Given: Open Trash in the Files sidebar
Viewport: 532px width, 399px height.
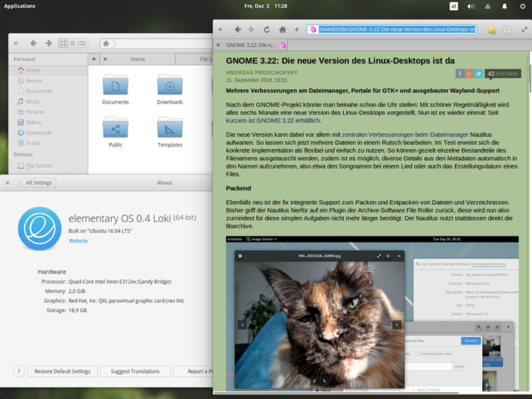Looking at the screenshot, I should pyautogui.click(x=48, y=143).
